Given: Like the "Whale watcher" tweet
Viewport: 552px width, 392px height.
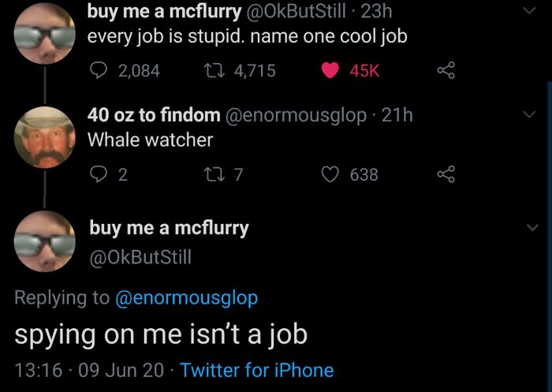Looking at the screenshot, I should pos(331,174).
